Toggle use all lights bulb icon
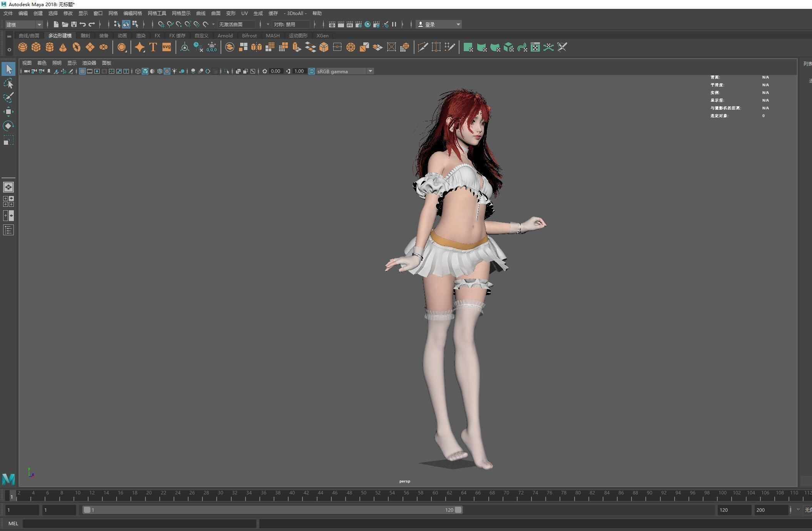This screenshot has height=531, width=812. (174, 71)
